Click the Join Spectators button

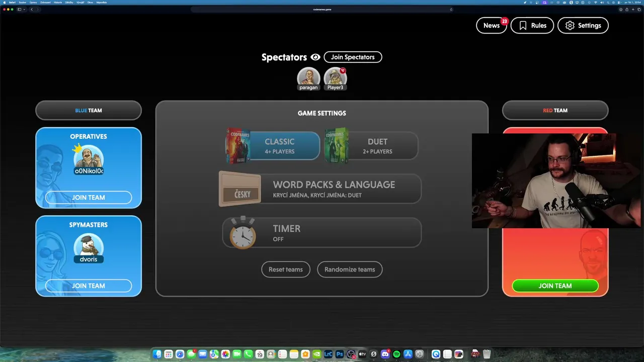pos(353,57)
